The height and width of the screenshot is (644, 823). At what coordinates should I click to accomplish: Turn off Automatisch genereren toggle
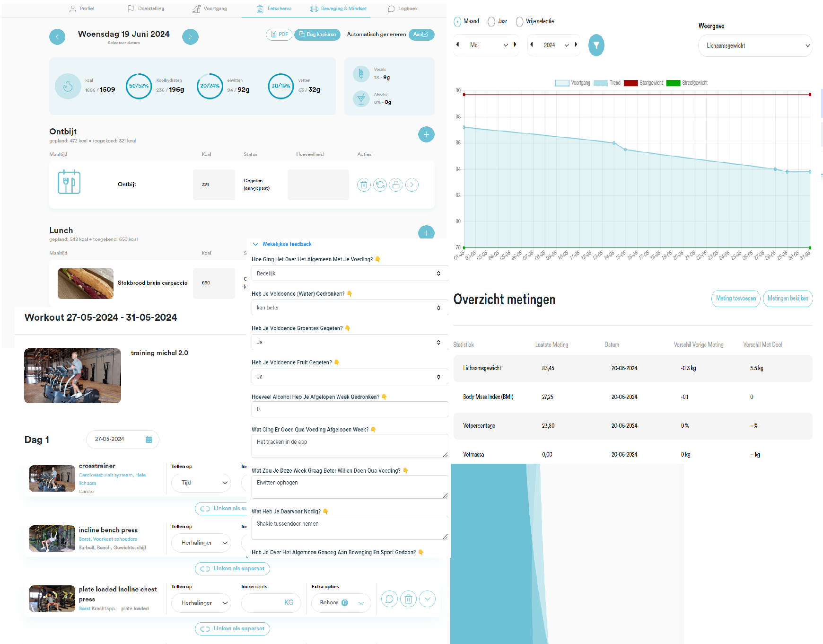pos(421,35)
